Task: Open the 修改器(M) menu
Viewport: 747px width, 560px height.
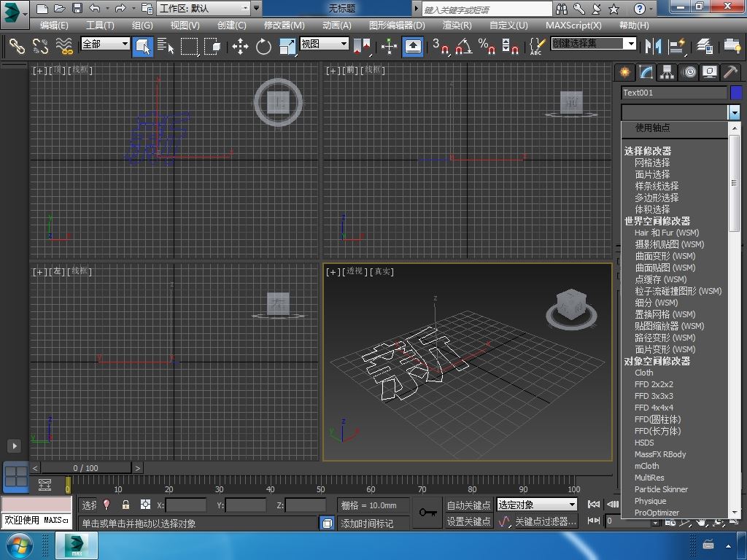Action: 284,25
